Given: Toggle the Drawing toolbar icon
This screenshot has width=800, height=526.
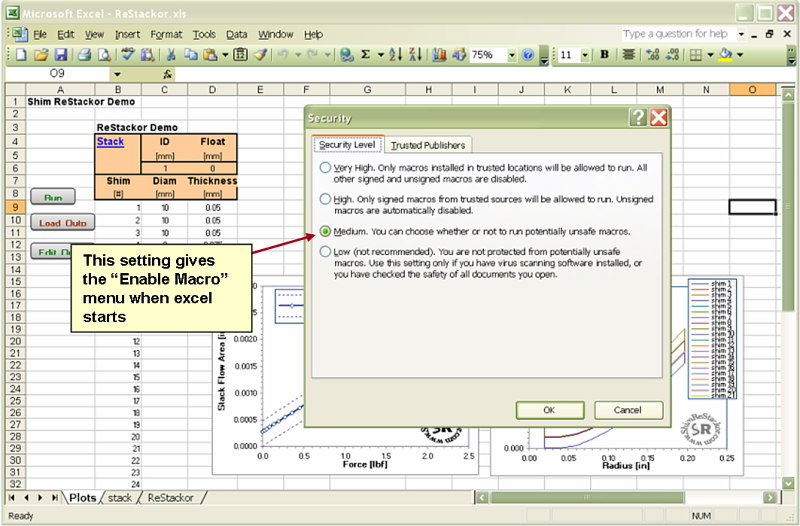Looking at the screenshot, I should coord(459,55).
